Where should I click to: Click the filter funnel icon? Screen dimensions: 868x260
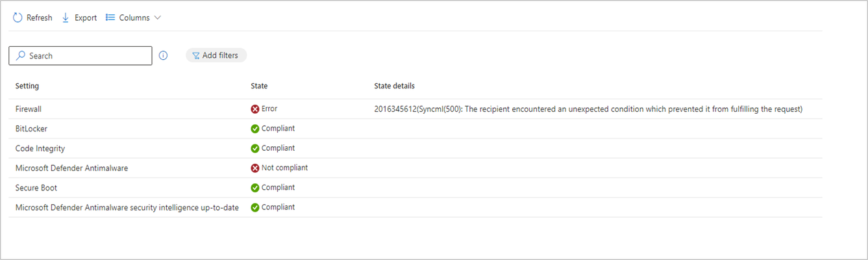pos(195,56)
